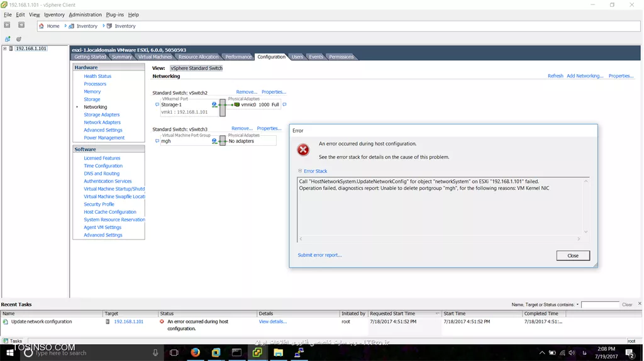
Task: Open the Help menu
Action: (x=133, y=15)
